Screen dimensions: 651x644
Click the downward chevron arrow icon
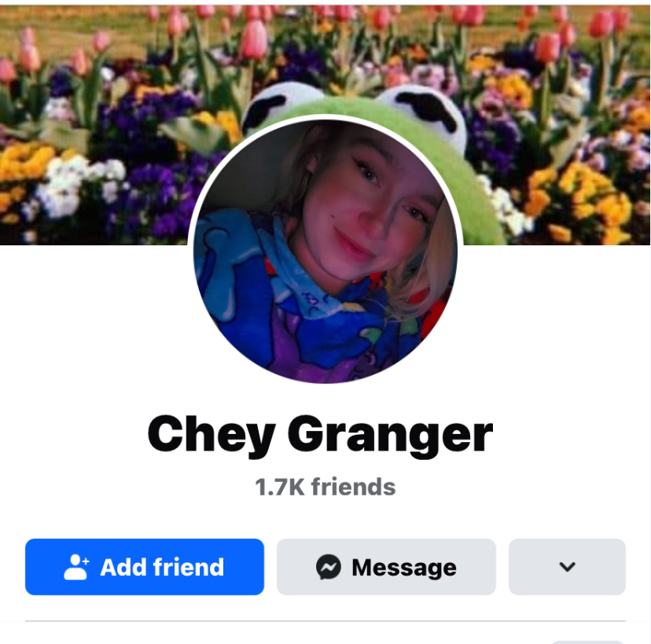(x=567, y=567)
